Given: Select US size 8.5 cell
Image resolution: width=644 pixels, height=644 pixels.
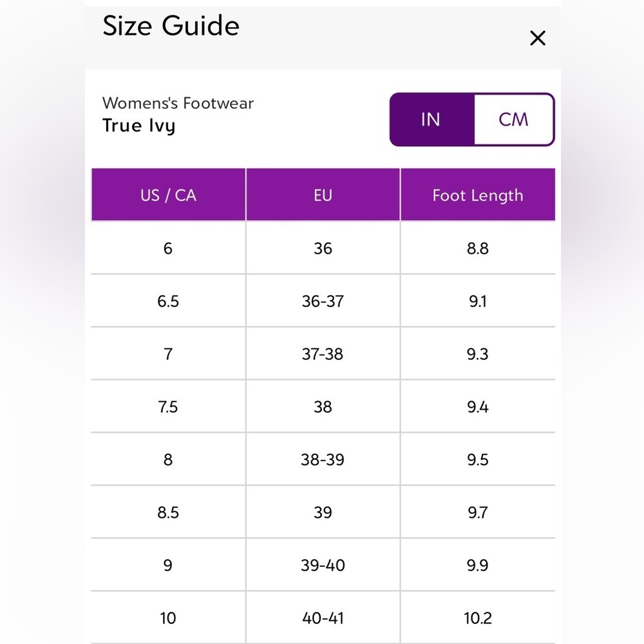Looking at the screenshot, I should [x=168, y=513].
